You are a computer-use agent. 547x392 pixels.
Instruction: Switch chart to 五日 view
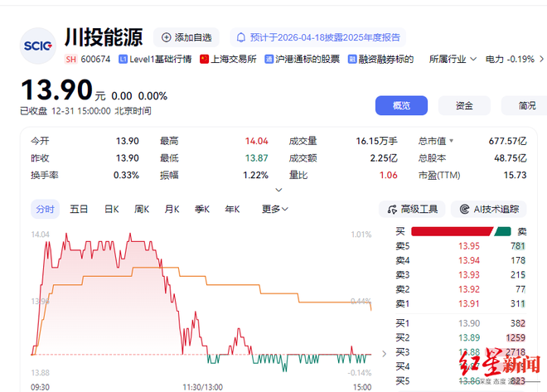79,210
